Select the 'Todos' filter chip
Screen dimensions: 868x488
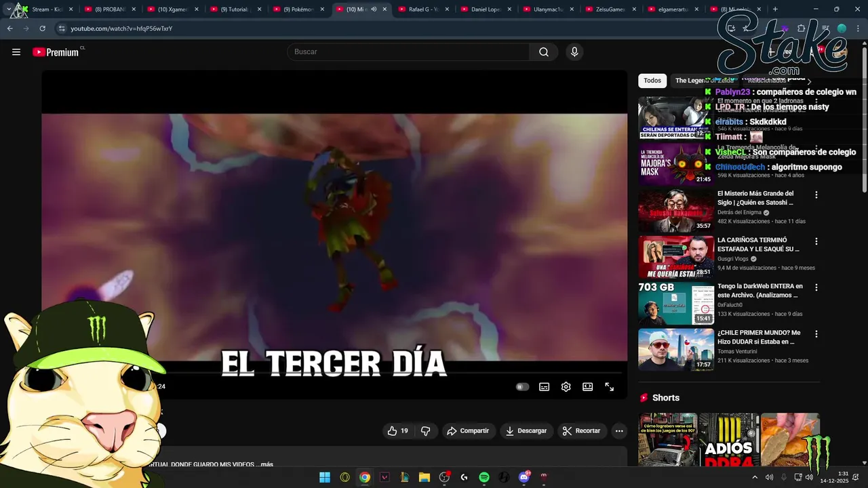[x=652, y=81]
